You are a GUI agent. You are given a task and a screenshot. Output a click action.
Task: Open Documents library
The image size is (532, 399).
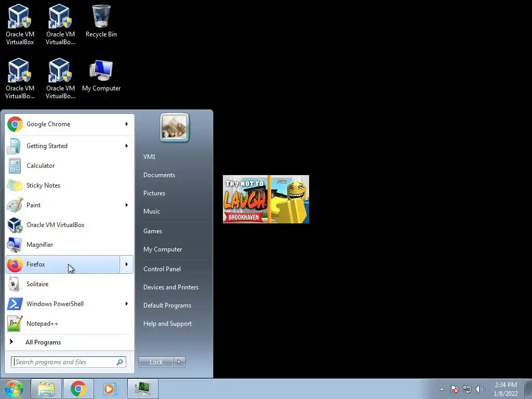tap(159, 175)
